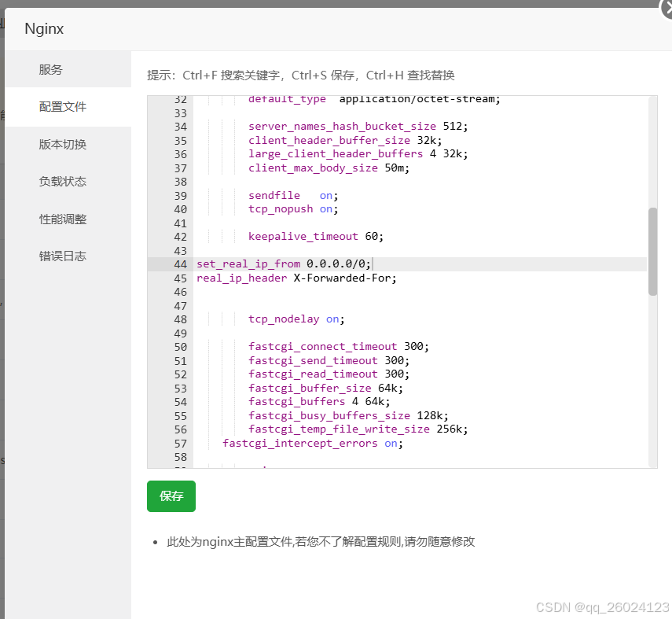
Task: Click the Nginx dialog title
Action: point(44,29)
